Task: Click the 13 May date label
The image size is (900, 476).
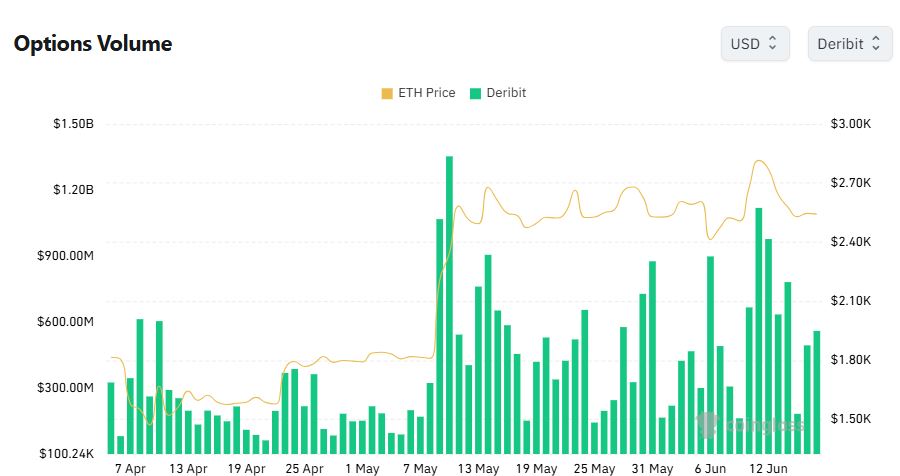Action: point(479,468)
